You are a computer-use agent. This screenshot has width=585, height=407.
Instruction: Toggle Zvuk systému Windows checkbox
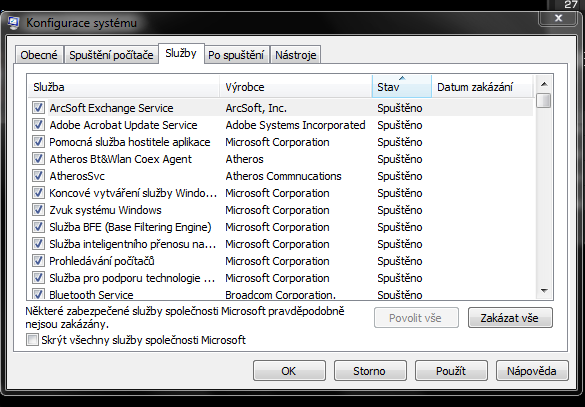tap(38, 210)
